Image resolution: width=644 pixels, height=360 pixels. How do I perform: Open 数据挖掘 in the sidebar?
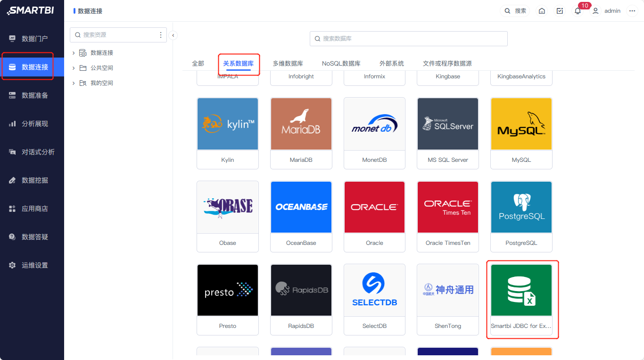(x=32, y=180)
